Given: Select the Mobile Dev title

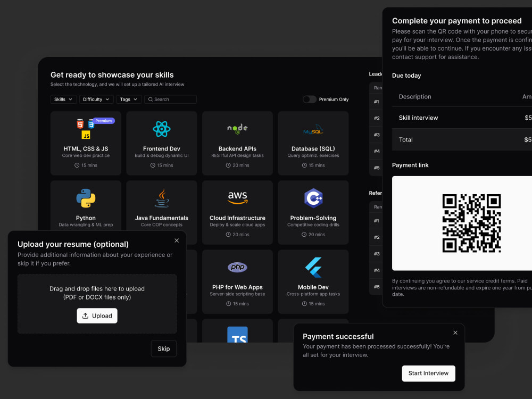Looking at the screenshot, I should (x=313, y=287).
